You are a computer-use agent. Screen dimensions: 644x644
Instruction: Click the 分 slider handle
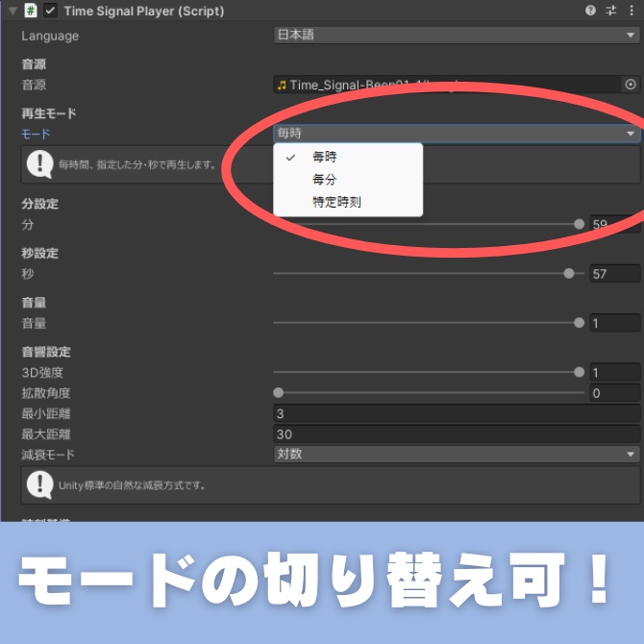[x=579, y=224]
